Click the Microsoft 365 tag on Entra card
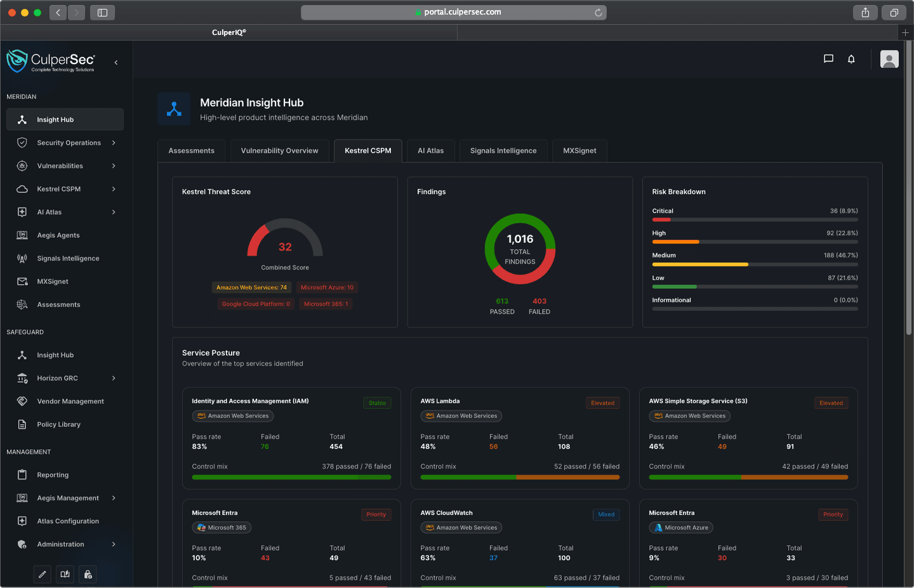The image size is (914, 588). pyautogui.click(x=222, y=528)
